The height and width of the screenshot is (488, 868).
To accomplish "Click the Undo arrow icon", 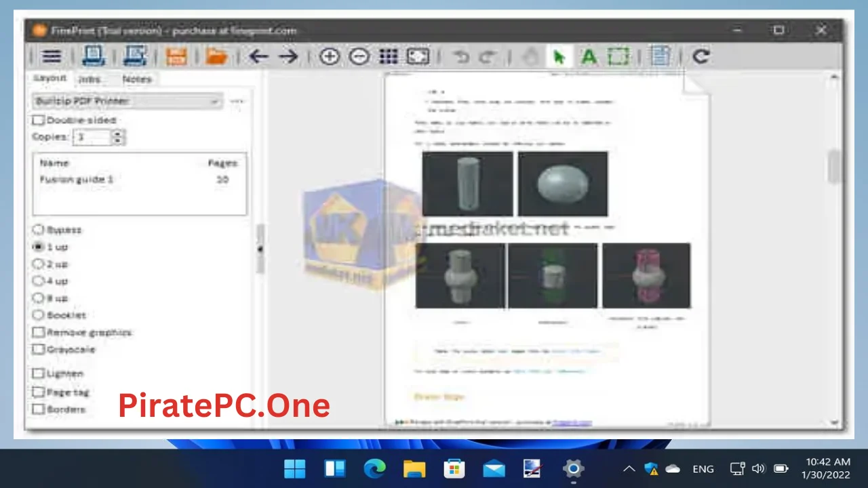I will 461,57.
